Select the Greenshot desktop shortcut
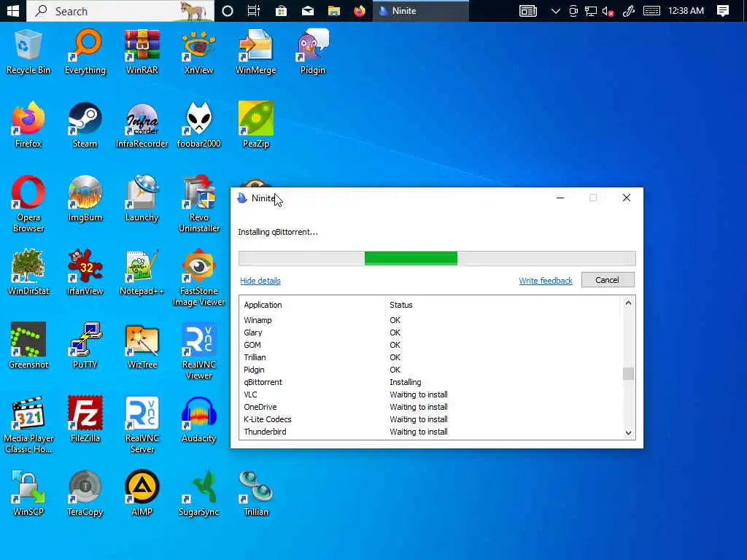This screenshot has height=560, width=747. [28, 346]
